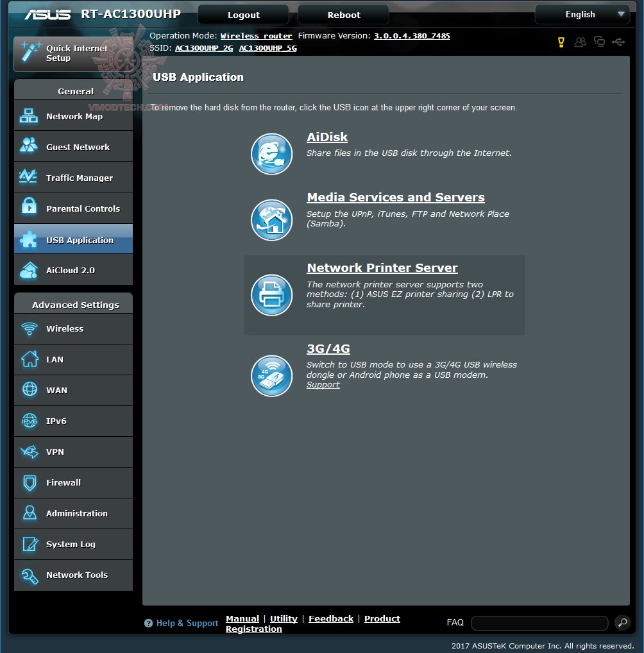Click the WAN globe icon
The width and height of the screenshot is (644, 653).
[x=30, y=389]
